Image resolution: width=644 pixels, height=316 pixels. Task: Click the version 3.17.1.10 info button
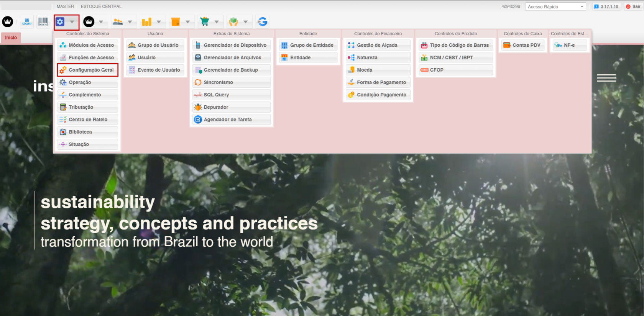606,7
